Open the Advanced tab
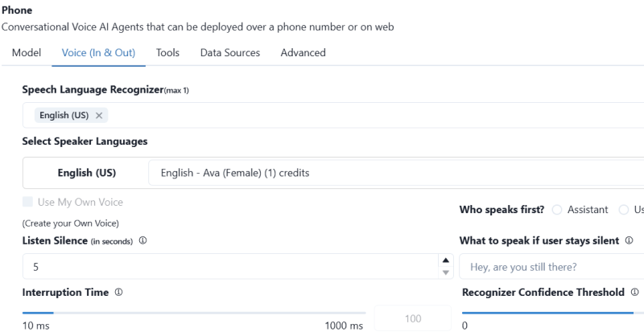The image size is (644, 336). (303, 53)
